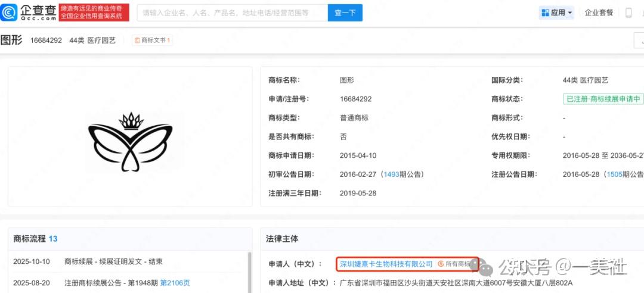Click the 应用 grid icon

coord(545,13)
